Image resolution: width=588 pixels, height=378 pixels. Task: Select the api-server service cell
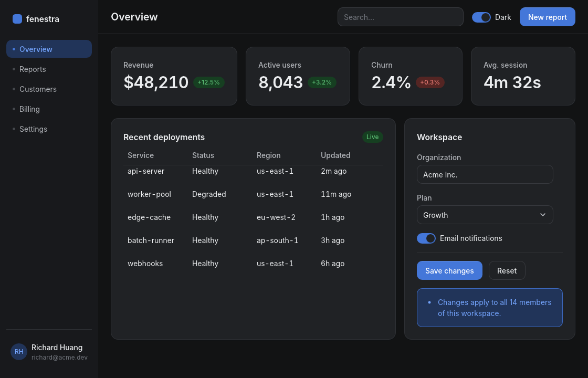pyautogui.click(x=146, y=171)
